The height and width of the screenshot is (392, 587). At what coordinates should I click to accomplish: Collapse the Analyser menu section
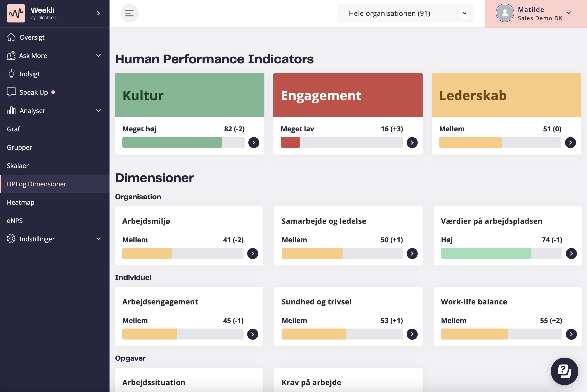pos(99,110)
